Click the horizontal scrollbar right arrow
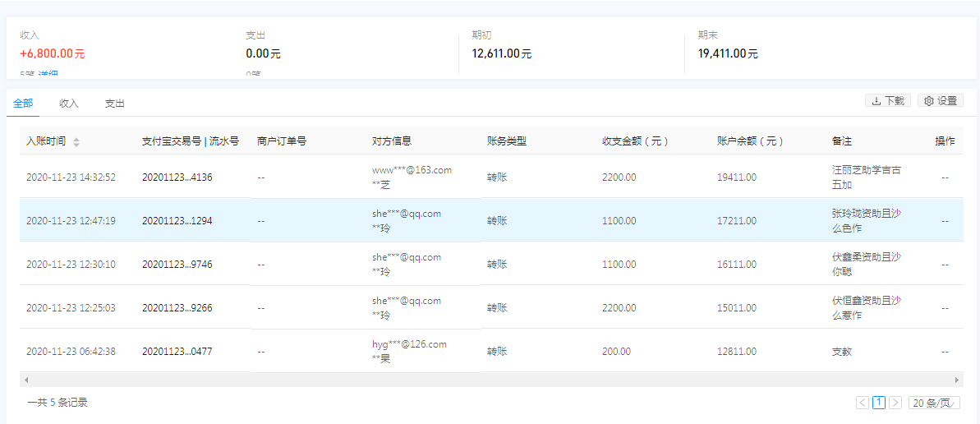The height and width of the screenshot is (424, 980). (x=957, y=380)
